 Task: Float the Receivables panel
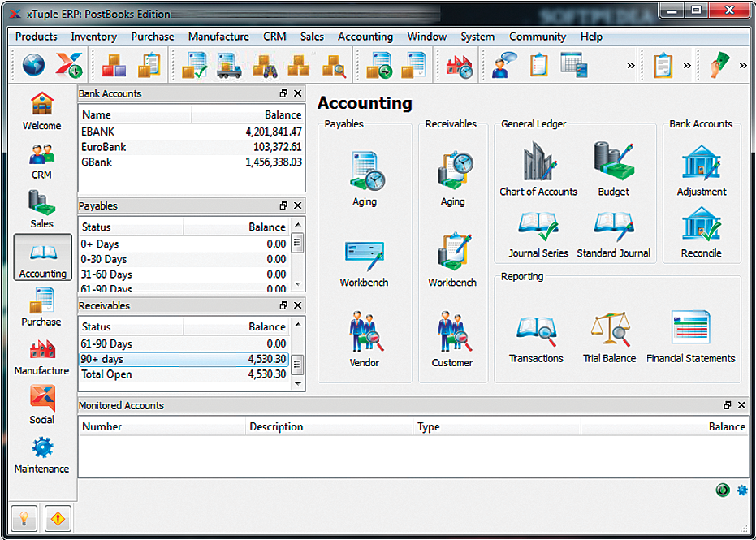click(283, 305)
